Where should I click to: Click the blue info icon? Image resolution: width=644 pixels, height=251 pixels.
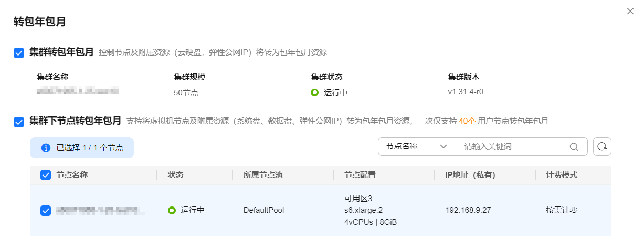point(46,148)
